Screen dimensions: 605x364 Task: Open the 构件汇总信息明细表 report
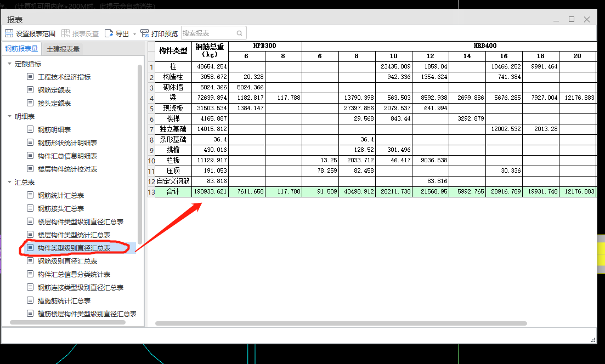[x=67, y=156]
